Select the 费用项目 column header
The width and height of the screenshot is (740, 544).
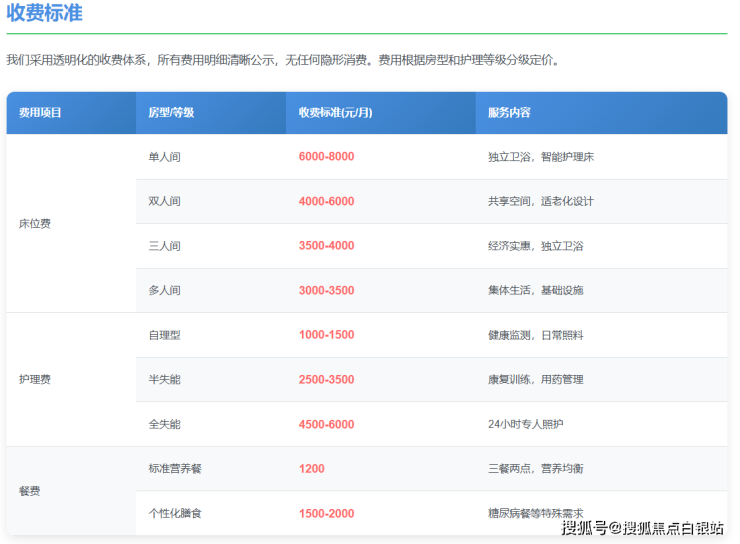40,113
